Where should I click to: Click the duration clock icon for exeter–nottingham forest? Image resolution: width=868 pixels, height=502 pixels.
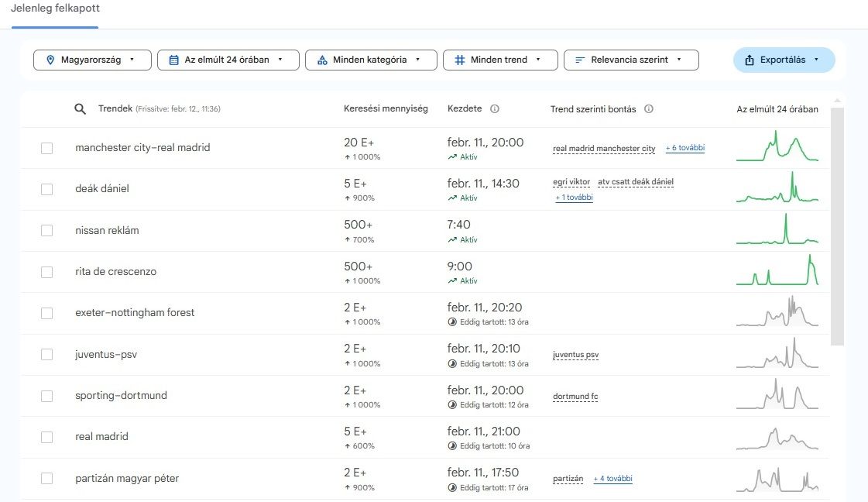[x=452, y=322]
